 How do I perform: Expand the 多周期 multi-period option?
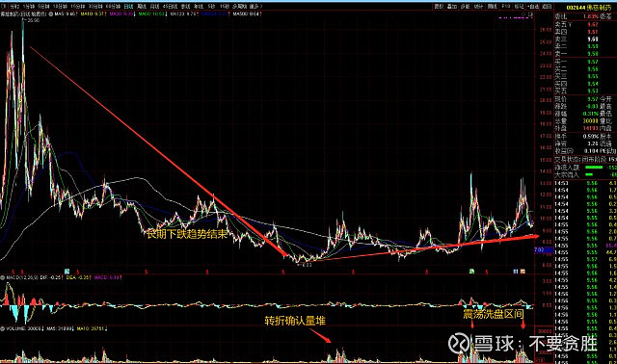click(x=239, y=7)
